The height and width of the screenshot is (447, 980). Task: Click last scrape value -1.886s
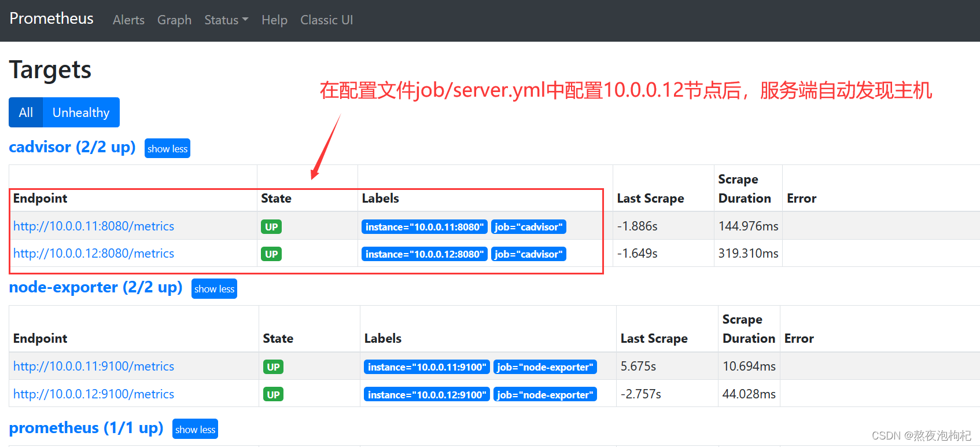click(637, 226)
